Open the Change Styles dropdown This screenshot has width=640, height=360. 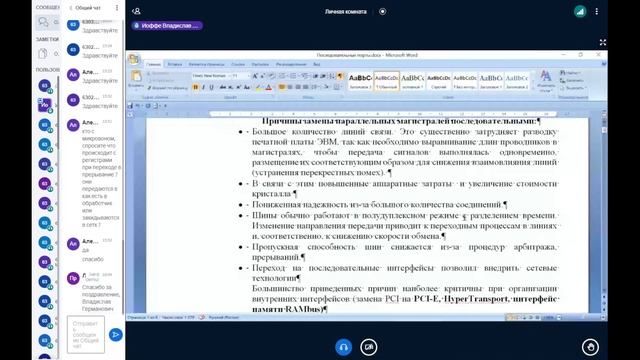(x=545, y=81)
